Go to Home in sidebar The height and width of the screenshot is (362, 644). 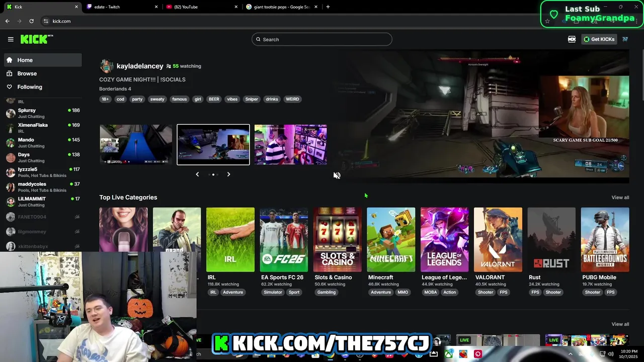[43, 60]
